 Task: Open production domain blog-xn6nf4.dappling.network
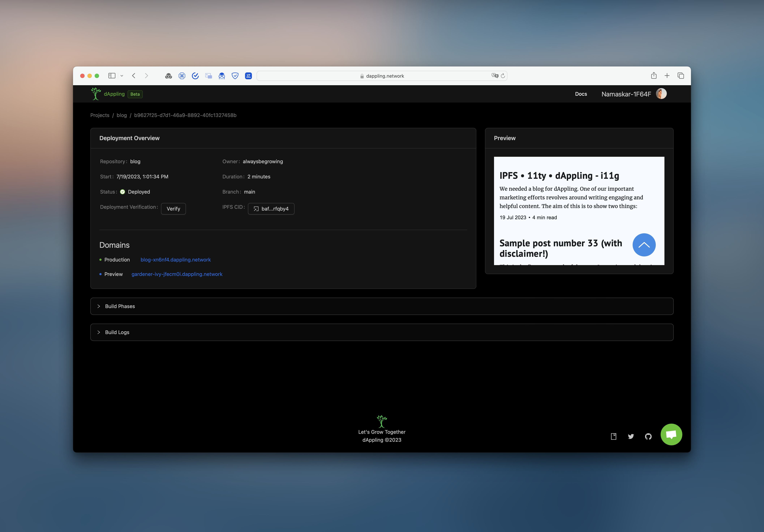click(176, 260)
